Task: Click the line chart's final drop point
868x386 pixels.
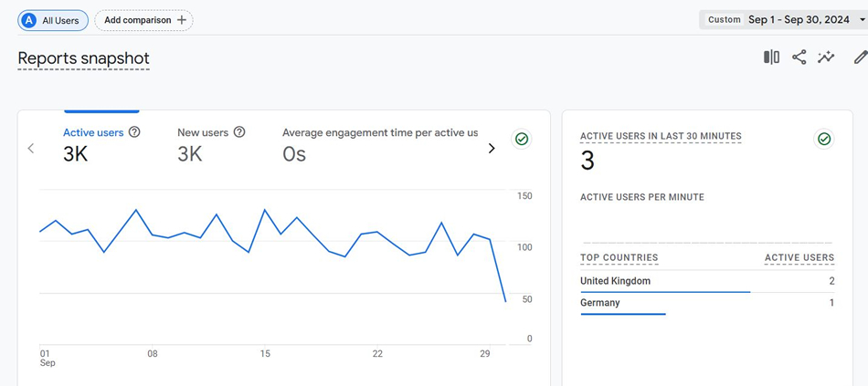Action: click(505, 301)
